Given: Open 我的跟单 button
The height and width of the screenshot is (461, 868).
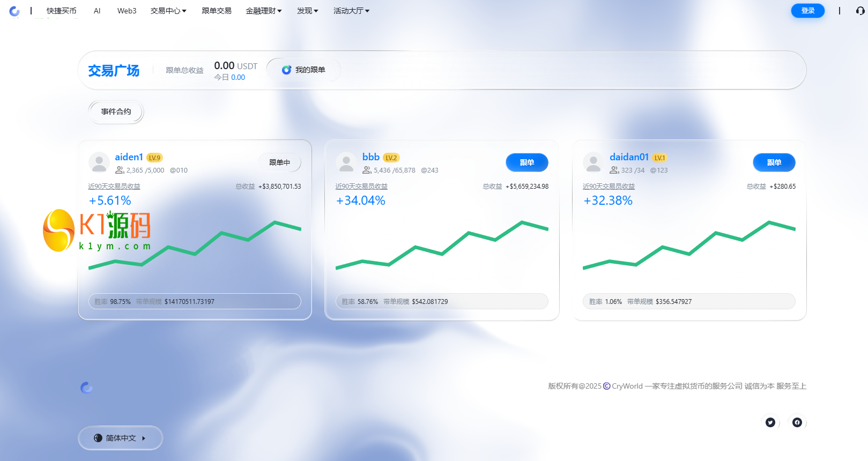Looking at the screenshot, I should click(303, 70).
